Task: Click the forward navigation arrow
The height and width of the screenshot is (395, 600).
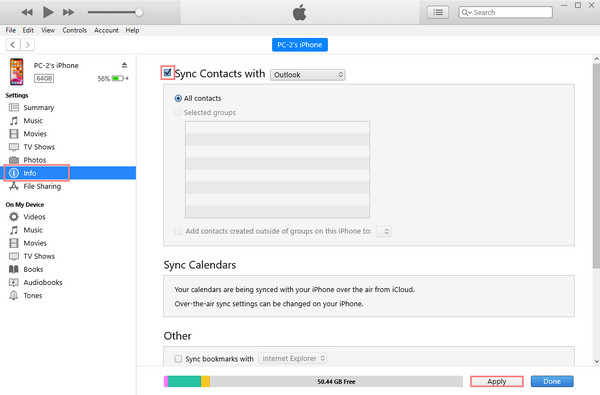Action: [27, 45]
